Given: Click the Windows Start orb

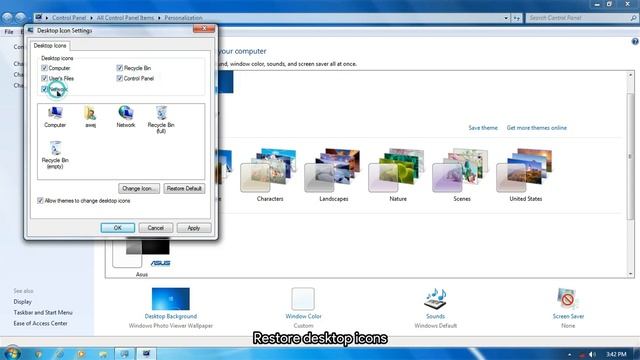Looking at the screenshot, I should tap(12, 353).
